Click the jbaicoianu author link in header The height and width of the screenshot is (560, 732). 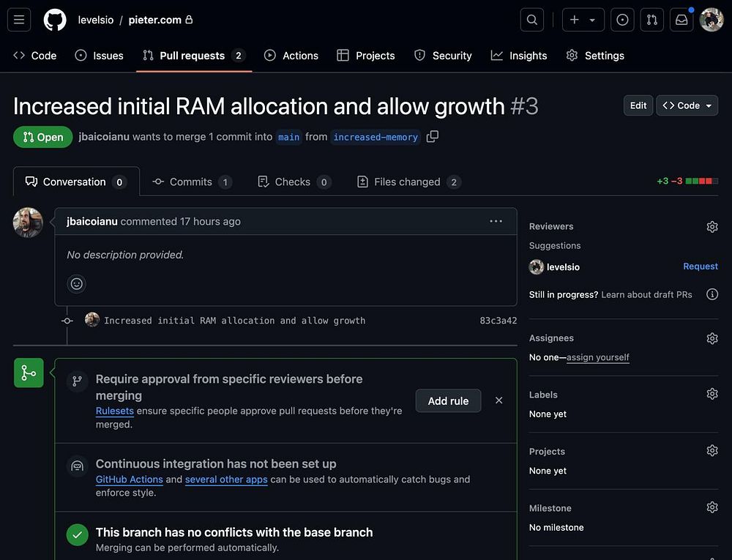104,137
